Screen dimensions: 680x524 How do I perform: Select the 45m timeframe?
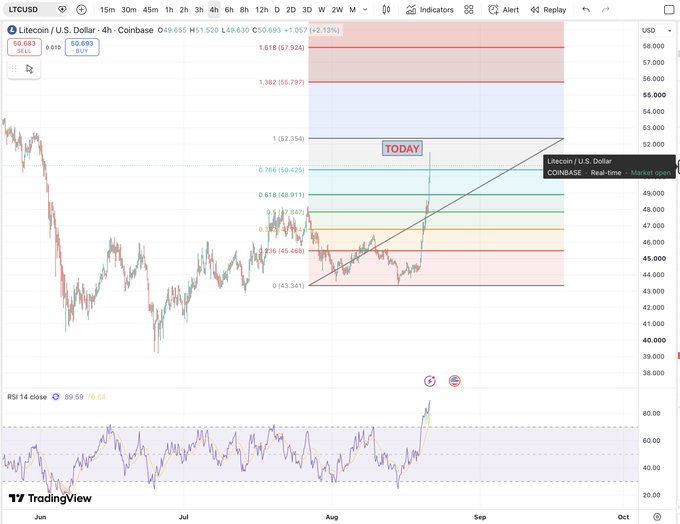pos(150,10)
